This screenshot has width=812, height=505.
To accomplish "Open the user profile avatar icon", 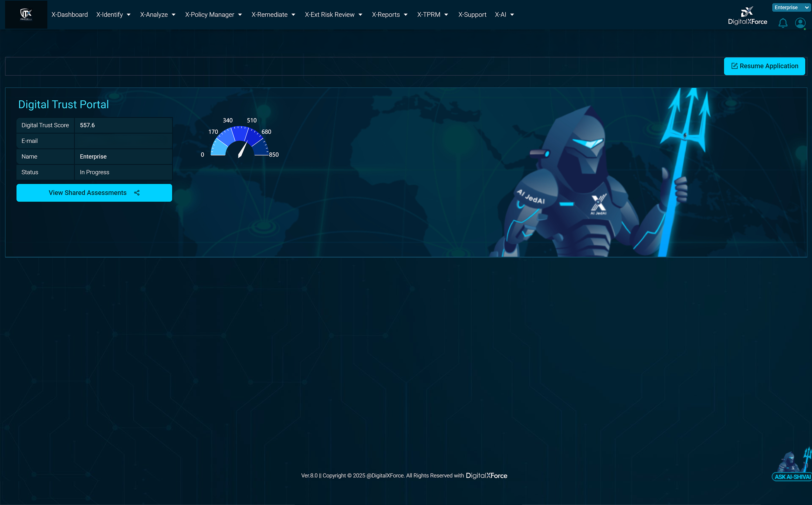I will tap(800, 23).
